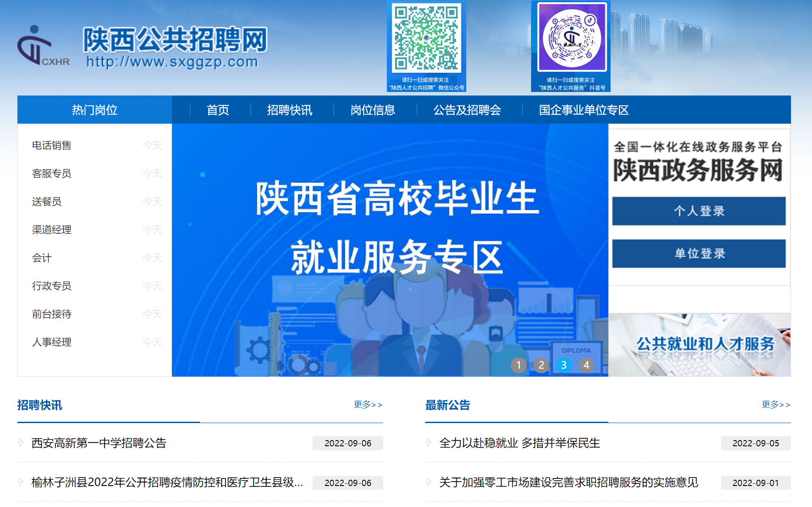Open the 陕西政务服务网 title link

(698, 170)
